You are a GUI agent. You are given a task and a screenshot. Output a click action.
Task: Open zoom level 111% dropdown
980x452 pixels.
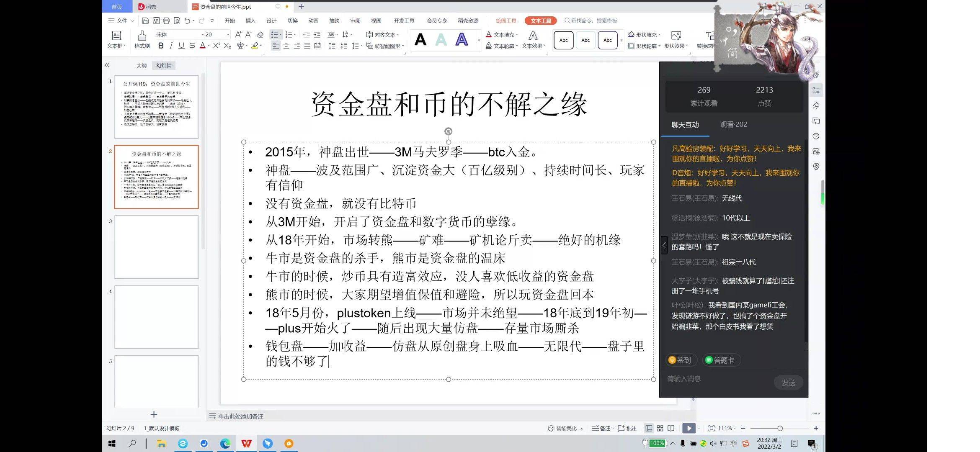tap(727, 428)
